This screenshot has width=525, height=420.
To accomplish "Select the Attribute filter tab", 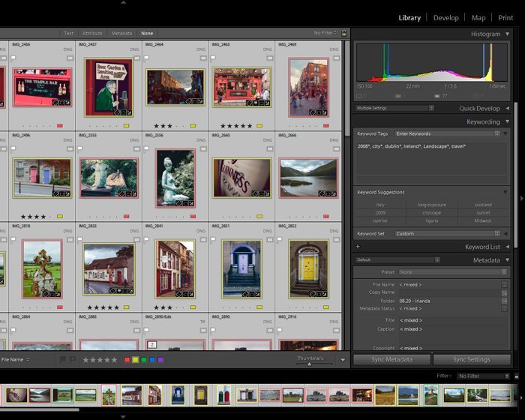I will 92,33.
